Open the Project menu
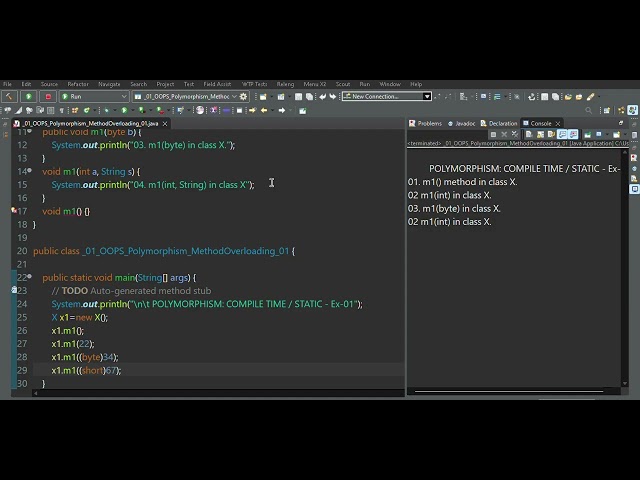The height and width of the screenshot is (480, 640). [x=165, y=84]
